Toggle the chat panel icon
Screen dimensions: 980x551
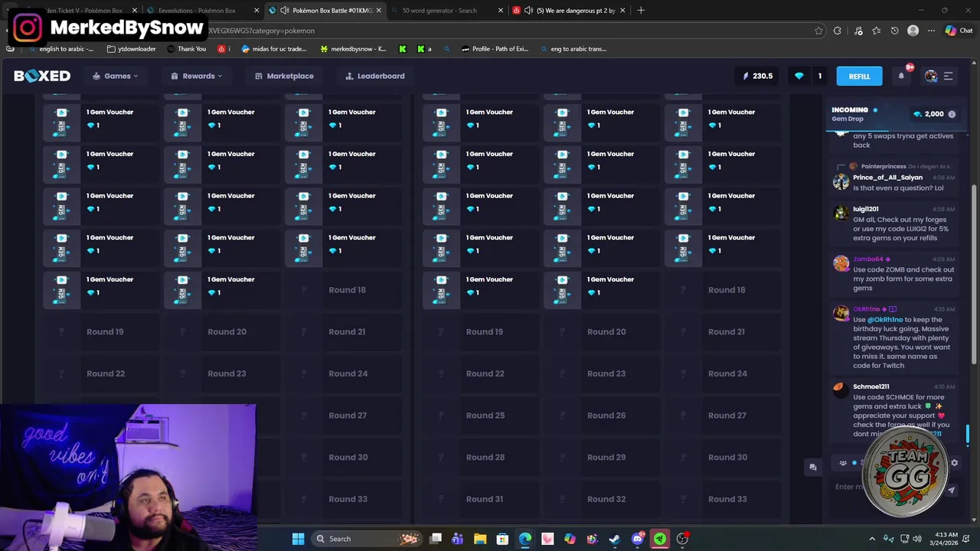pos(813,467)
